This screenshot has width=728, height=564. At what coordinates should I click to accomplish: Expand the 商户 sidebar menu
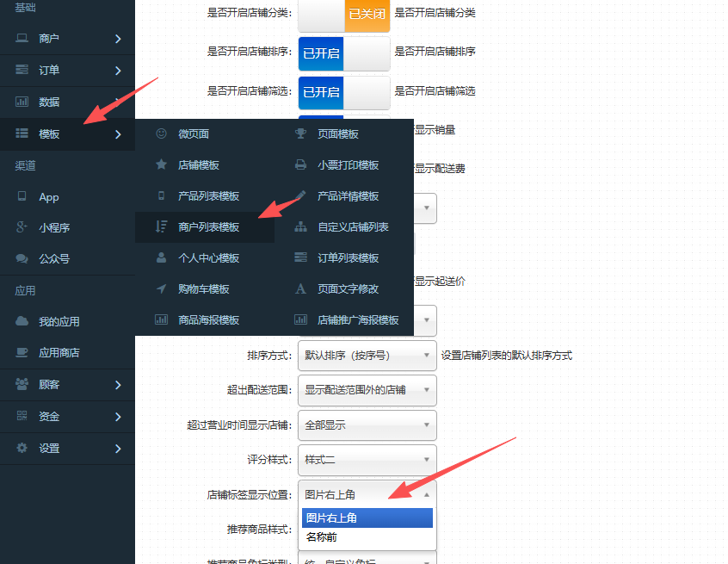click(x=67, y=39)
